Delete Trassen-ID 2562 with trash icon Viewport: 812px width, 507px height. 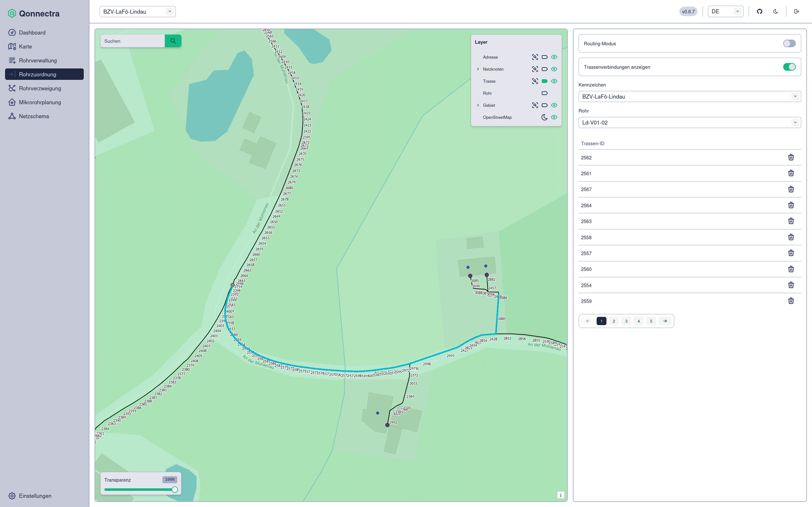[790, 157]
